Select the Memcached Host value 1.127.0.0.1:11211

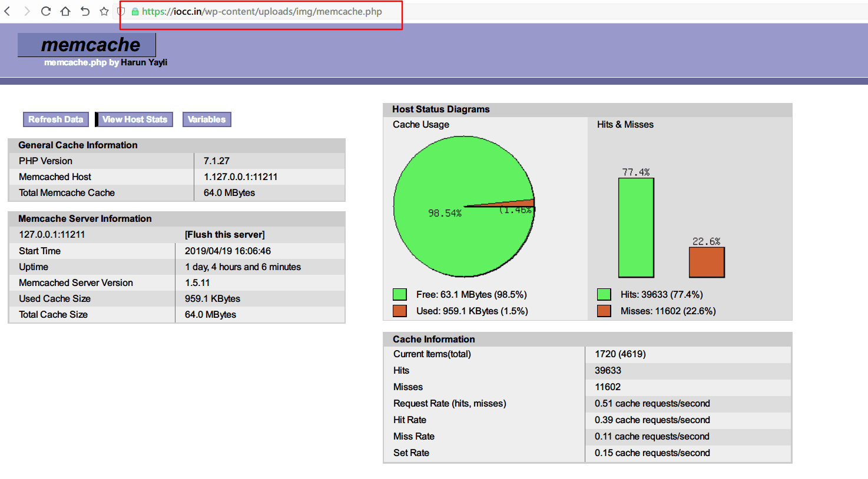240,177
